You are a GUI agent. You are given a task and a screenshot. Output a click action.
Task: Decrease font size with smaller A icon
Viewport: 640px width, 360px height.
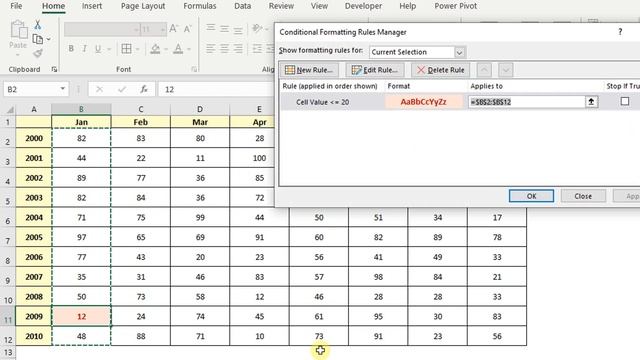187,29
